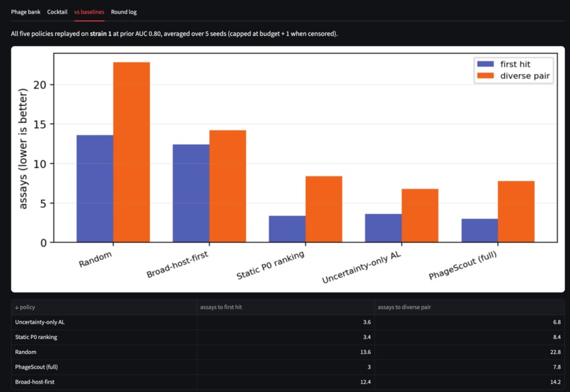Select the Uncertainty-only AL table row name
This screenshot has height=392, width=570.
point(40,322)
